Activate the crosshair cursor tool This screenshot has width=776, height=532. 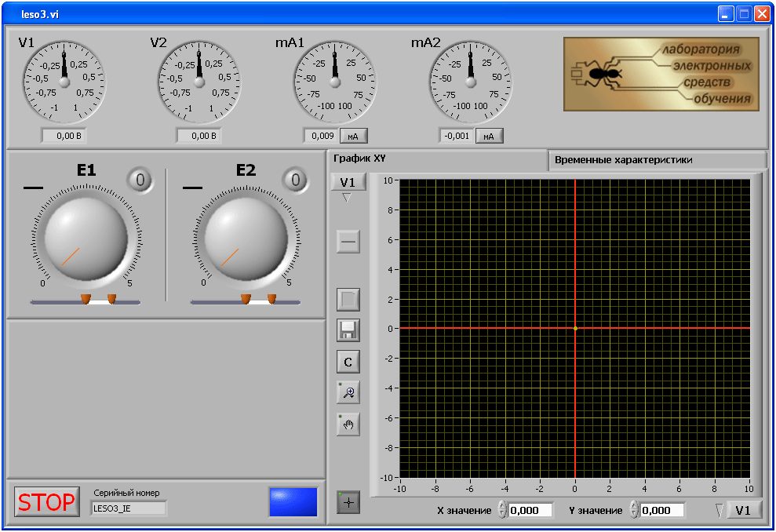coord(348,502)
